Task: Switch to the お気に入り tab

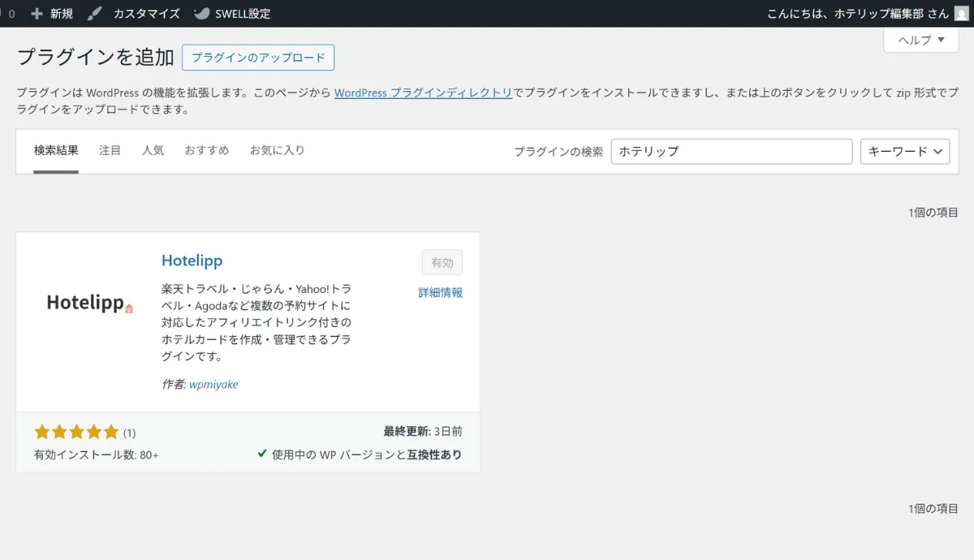Action: tap(277, 151)
